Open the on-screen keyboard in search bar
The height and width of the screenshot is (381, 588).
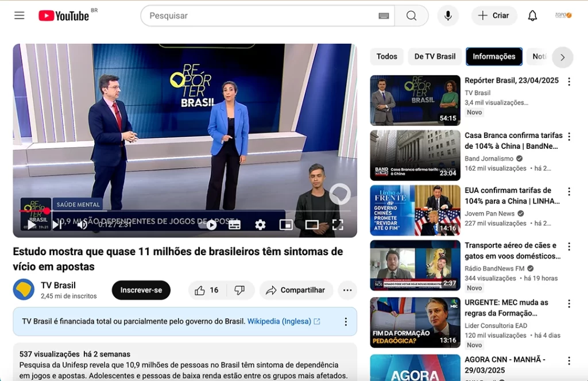384,16
